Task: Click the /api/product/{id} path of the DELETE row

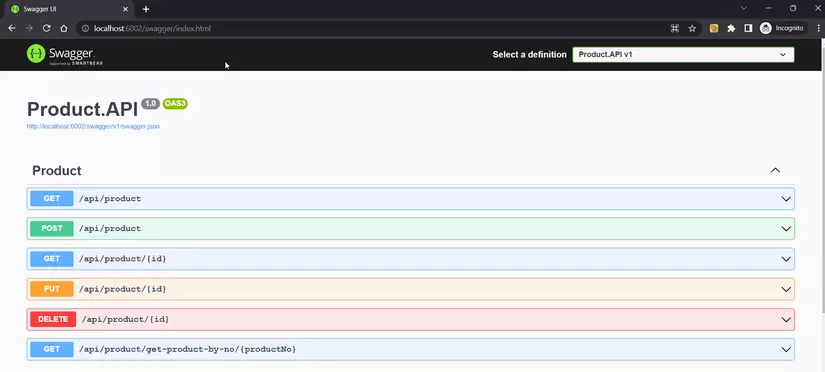Action: tap(125, 319)
